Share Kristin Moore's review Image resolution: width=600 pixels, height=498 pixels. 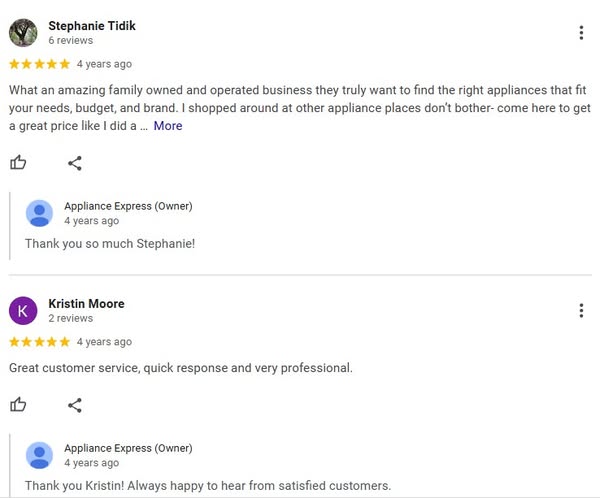coord(75,405)
